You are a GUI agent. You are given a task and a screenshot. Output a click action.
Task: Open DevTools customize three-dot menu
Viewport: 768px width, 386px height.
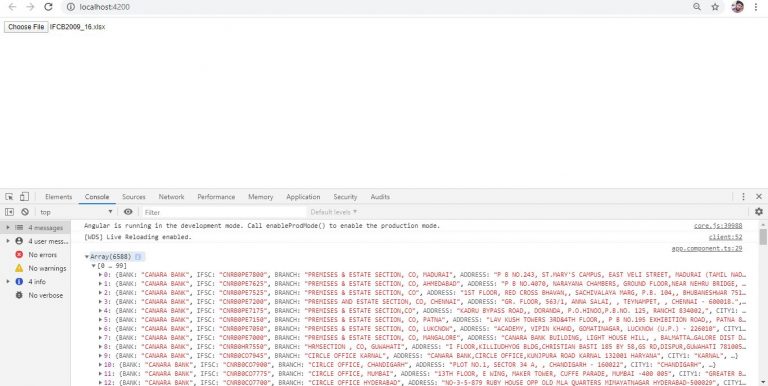pos(743,196)
